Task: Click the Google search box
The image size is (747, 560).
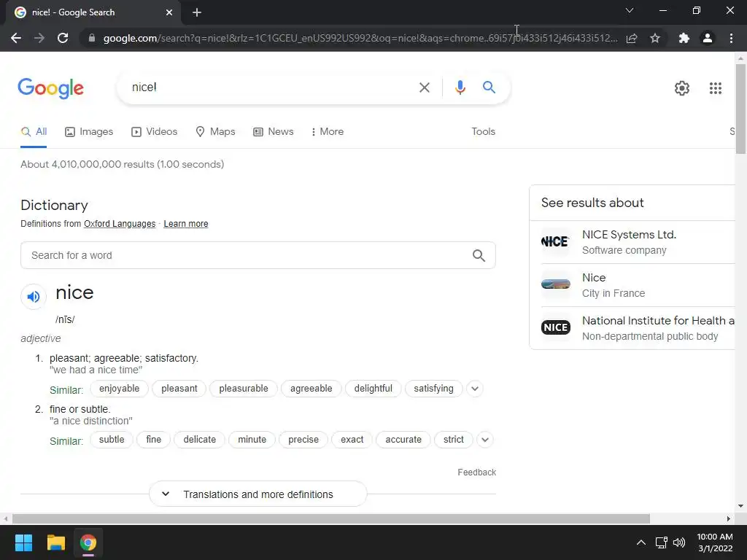Action: coord(271,87)
